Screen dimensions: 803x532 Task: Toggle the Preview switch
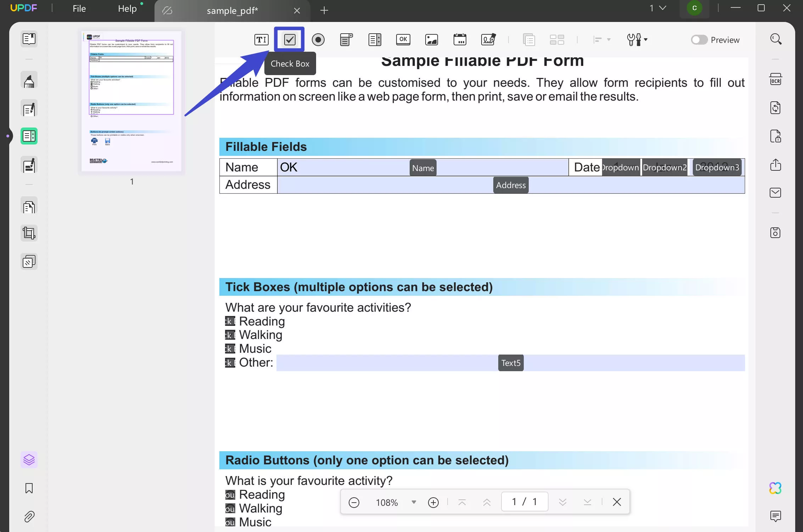(x=699, y=40)
